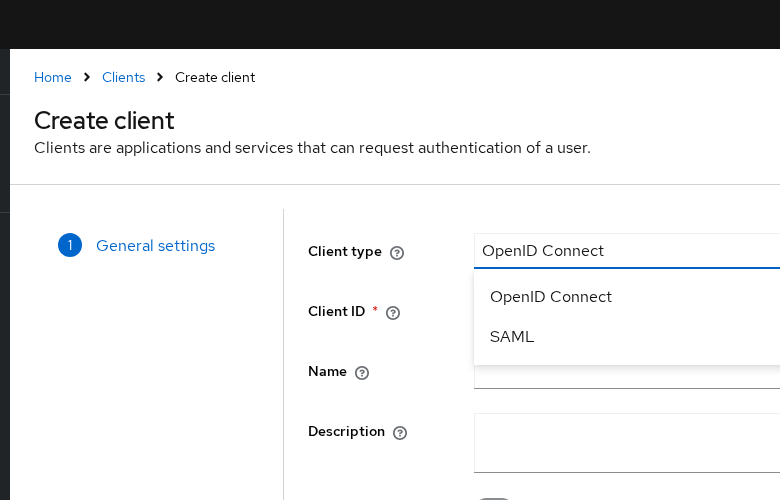780x500 pixels.
Task: Open the Client ID help icon
Action: tap(393, 312)
